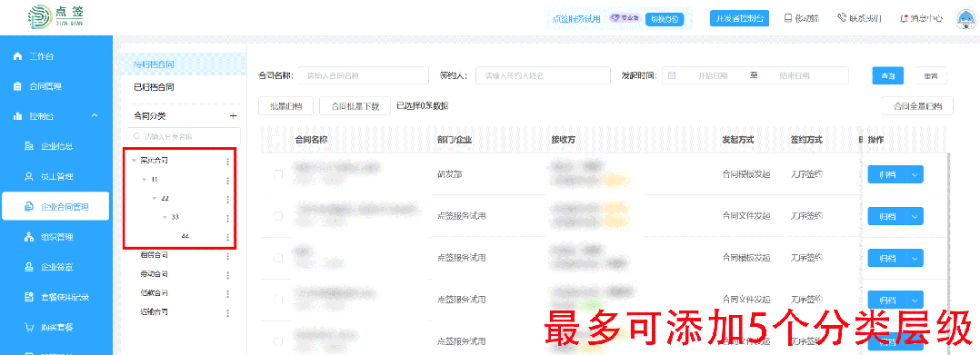Select 借款合同 category
The image size is (980, 355).
155,292
